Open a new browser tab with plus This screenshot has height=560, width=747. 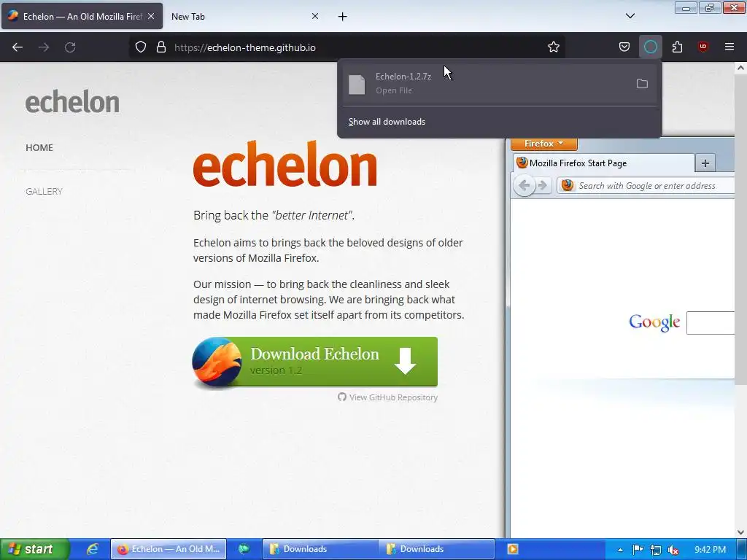343,17
